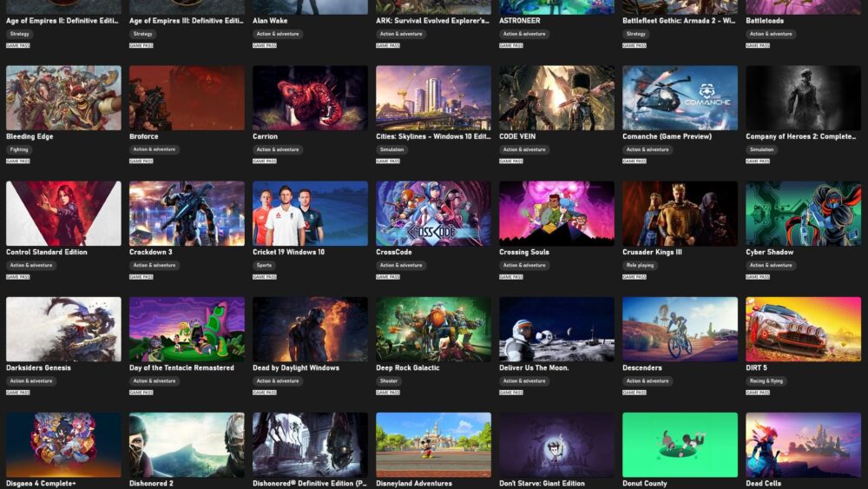Open Don't Starve: Giant Edition thumbnail
Image resolution: width=868 pixels, height=489 pixels.
(557, 445)
